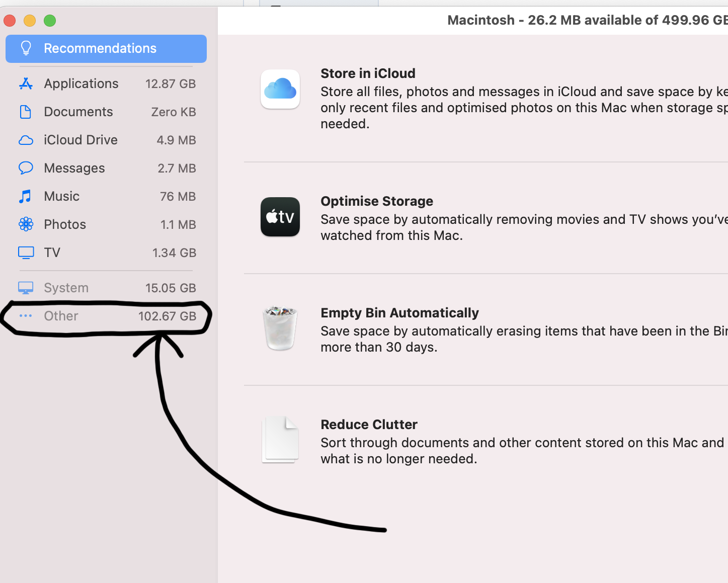728x583 pixels.
Task: Click the Zero KB Documents size
Action: point(174,112)
